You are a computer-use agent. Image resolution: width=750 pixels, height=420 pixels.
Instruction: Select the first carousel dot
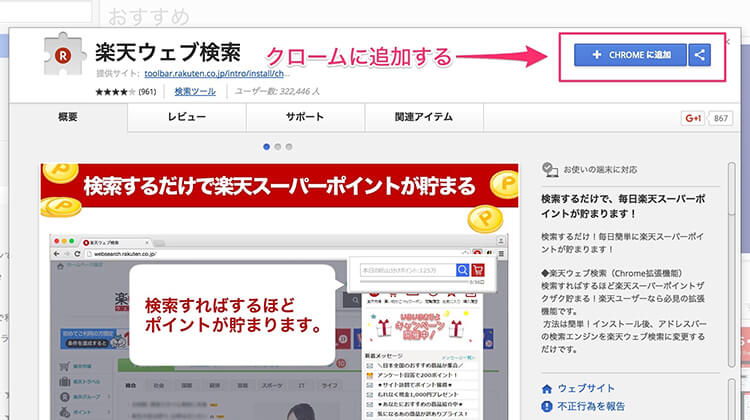(x=266, y=147)
